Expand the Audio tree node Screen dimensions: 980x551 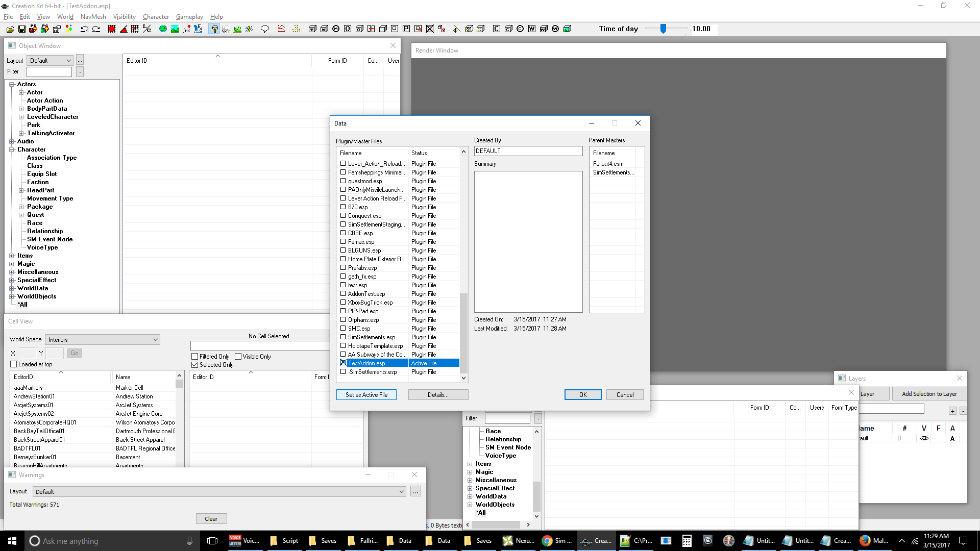pos(11,141)
